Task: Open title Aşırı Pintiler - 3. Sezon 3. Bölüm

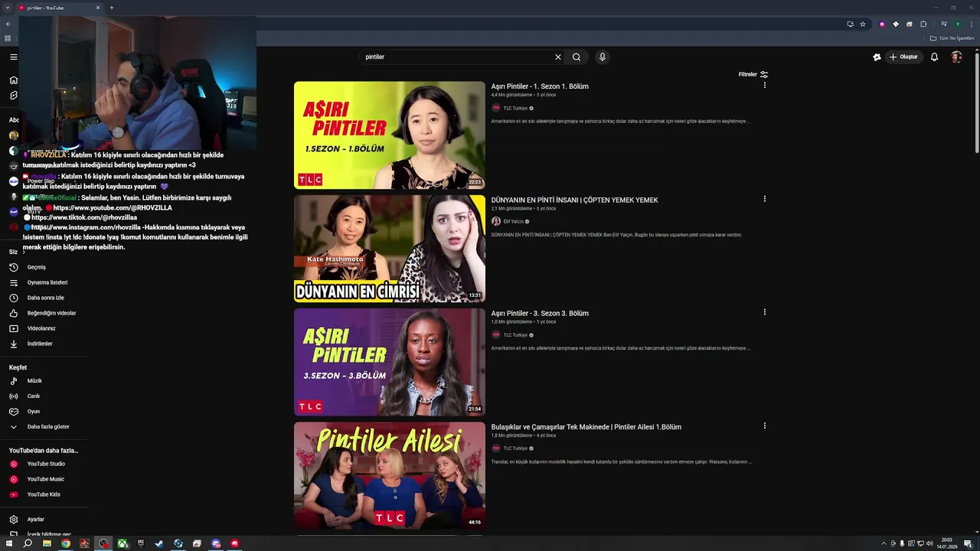Action: [x=540, y=313]
